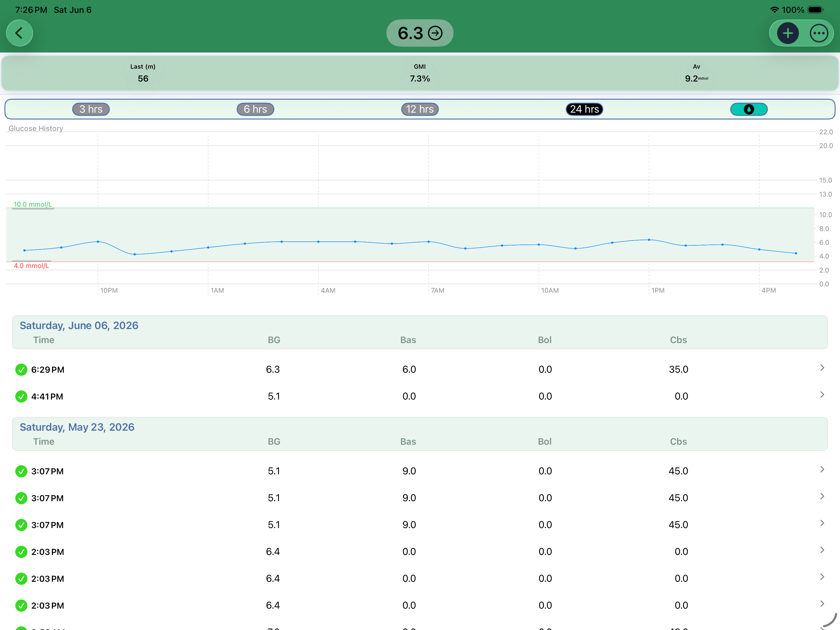Tap checkmark on first 2:03 PM entry
Screen dimensions: 840x630
21,552
